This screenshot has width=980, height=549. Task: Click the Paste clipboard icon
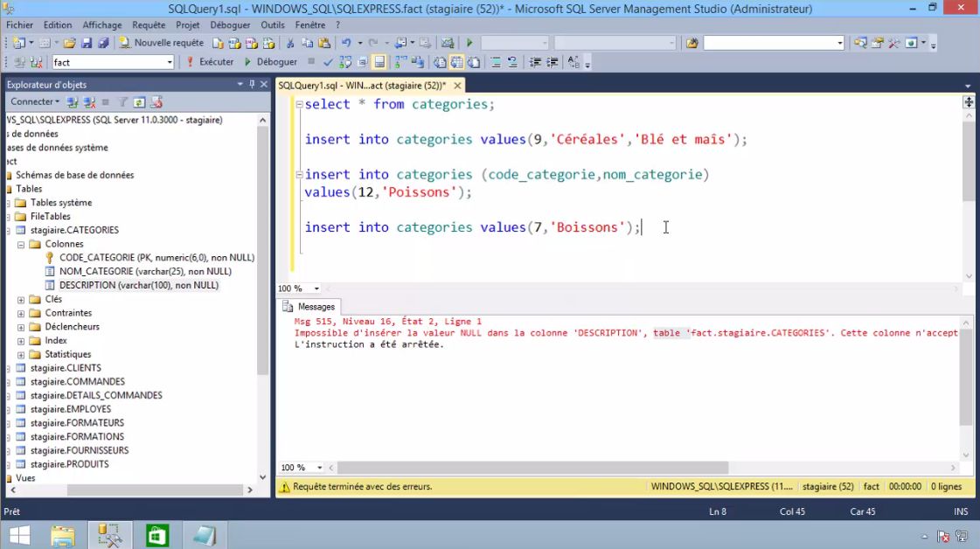coord(324,43)
